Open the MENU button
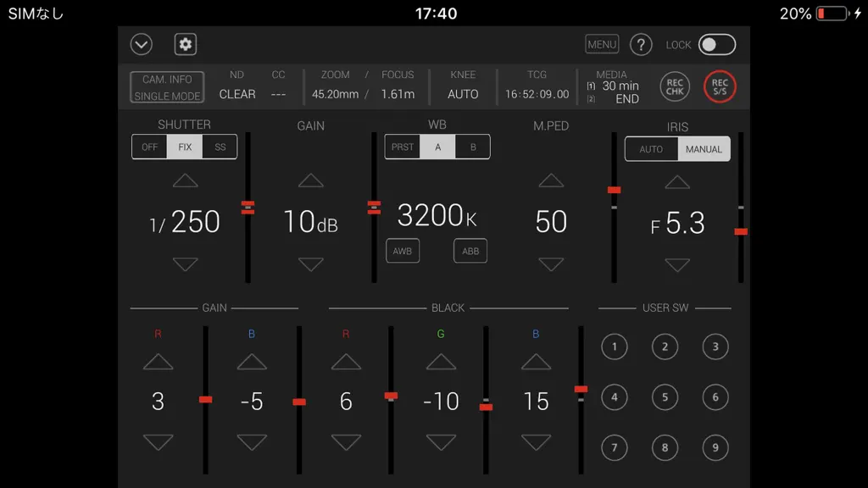 pos(602,44)
